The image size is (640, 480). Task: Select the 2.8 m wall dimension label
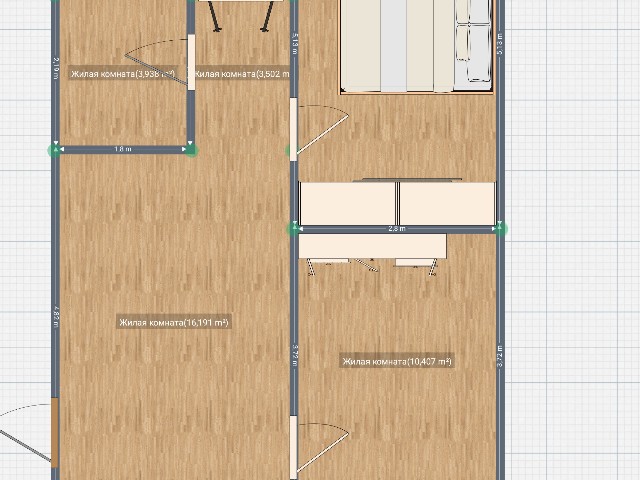pos(397,229)
